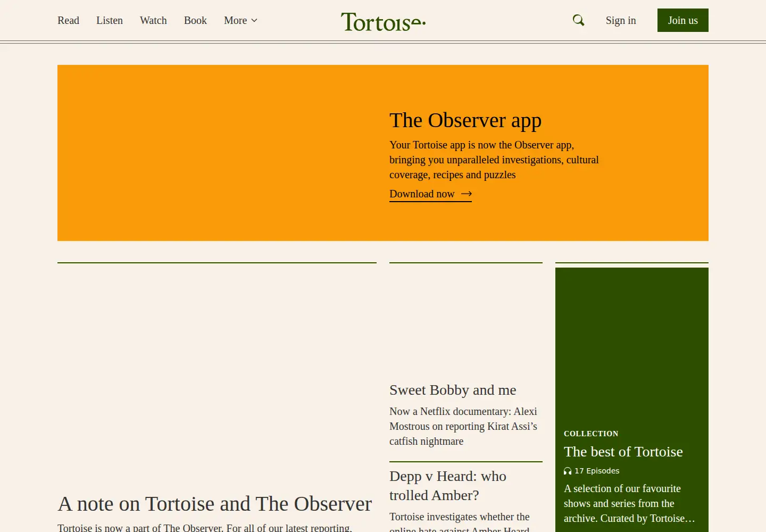Viewport: 766px width, 532px height.
Task: Open the Book section
Action: point(195,20)
